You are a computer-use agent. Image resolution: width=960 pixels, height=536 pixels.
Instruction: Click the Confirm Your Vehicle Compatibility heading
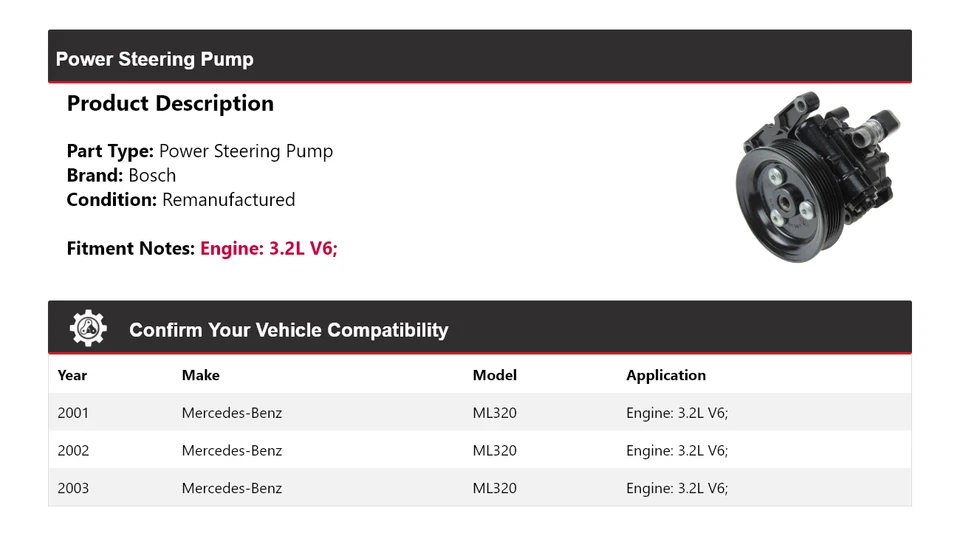tap(288, 330)
